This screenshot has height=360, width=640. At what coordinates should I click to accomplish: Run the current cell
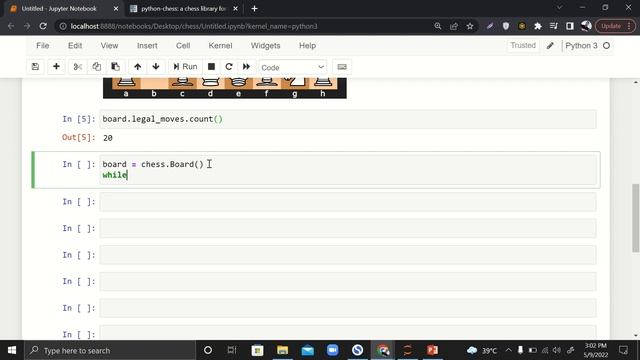click(185, 67)
